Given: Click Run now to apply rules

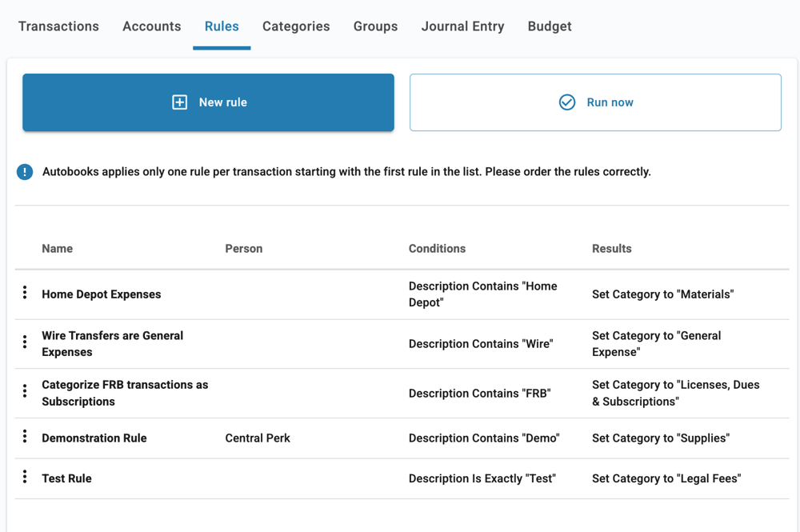Looking at the screenshot, I should 595,102.
